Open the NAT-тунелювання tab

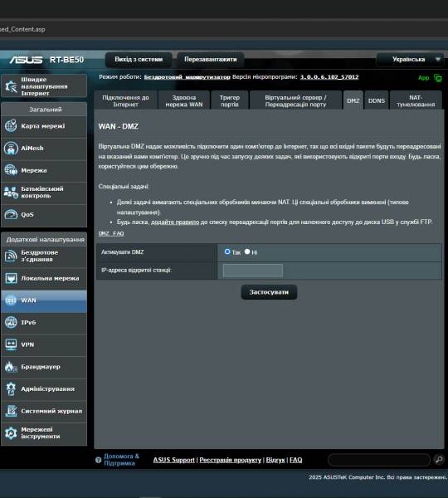click(x=416, y=100)
